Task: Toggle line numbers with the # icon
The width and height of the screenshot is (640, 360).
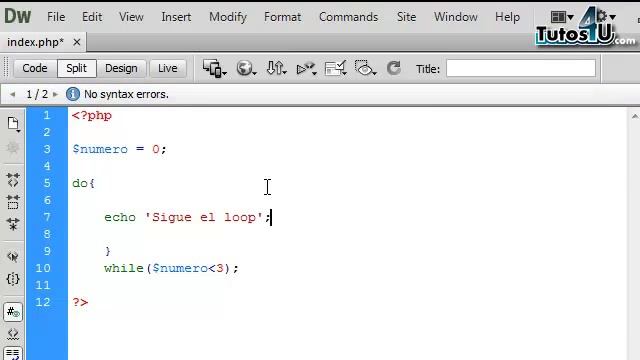Action: 13,312
